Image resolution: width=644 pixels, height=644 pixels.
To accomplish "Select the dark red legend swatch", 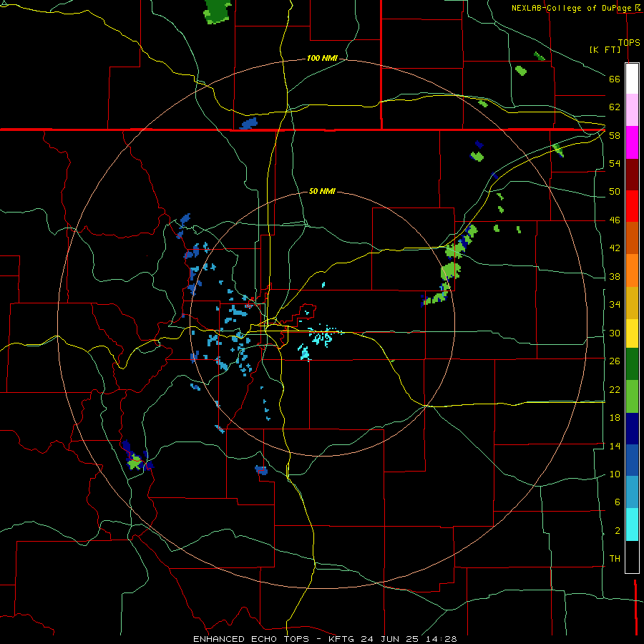I will click(x=632, y=175).
